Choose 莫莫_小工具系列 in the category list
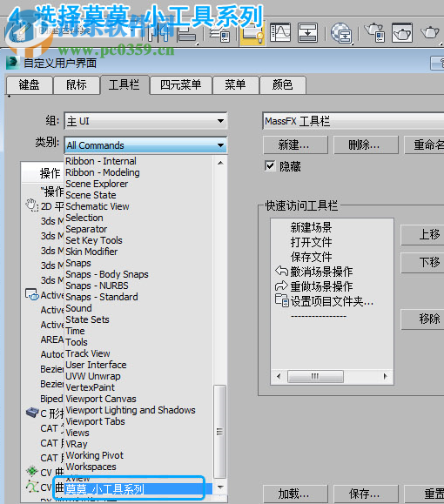 click(x=138, y=489)
